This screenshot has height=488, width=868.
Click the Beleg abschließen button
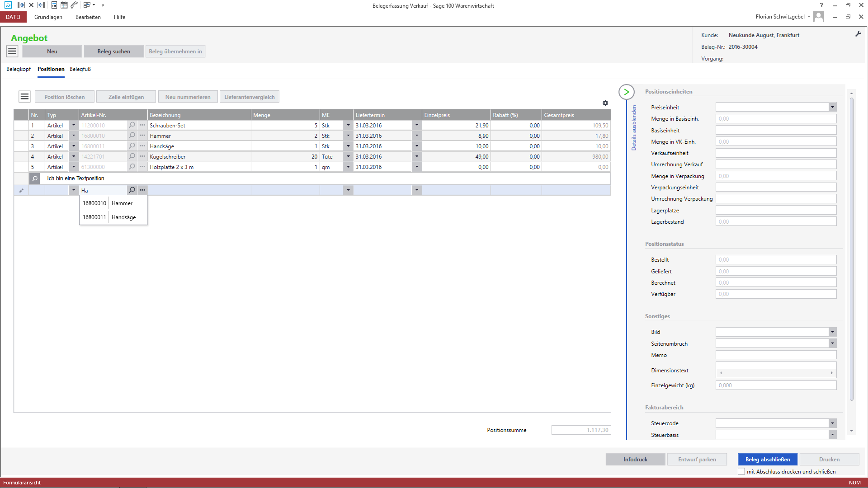pyautogui.click(x=767, y=459)
